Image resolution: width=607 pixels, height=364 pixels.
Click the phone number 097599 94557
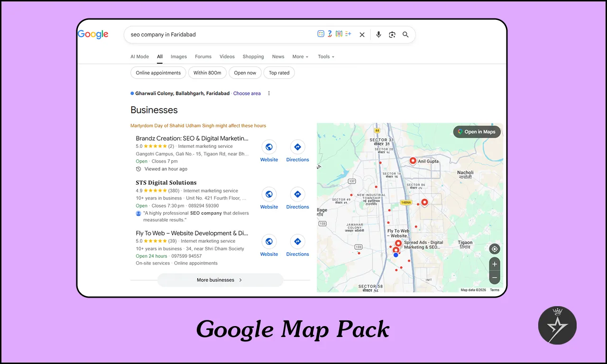pos(186,256)
